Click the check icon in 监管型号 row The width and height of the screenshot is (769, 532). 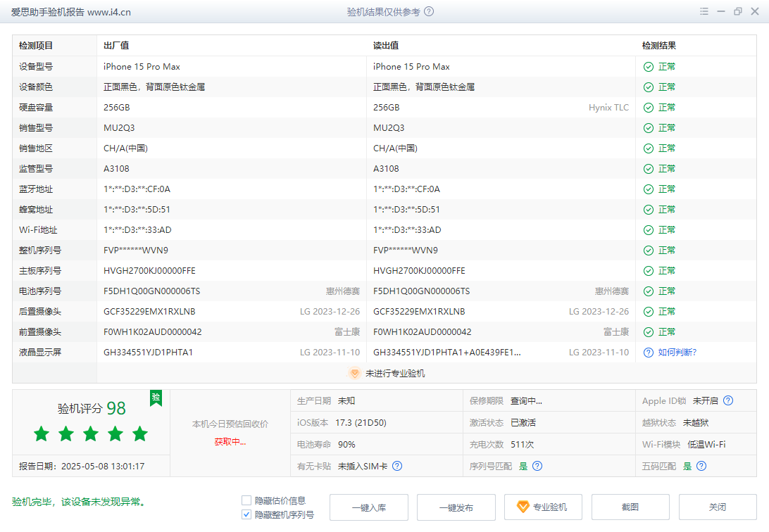pos(649,169)
